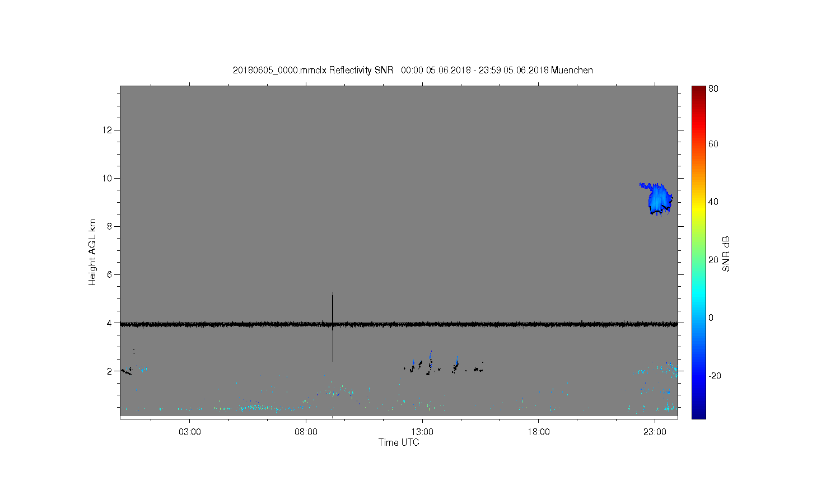Click the plot title "20180605_0000.mmclx Reflectivity SNR"
Viewport: 840px width, 504px height.
(313, 70)
